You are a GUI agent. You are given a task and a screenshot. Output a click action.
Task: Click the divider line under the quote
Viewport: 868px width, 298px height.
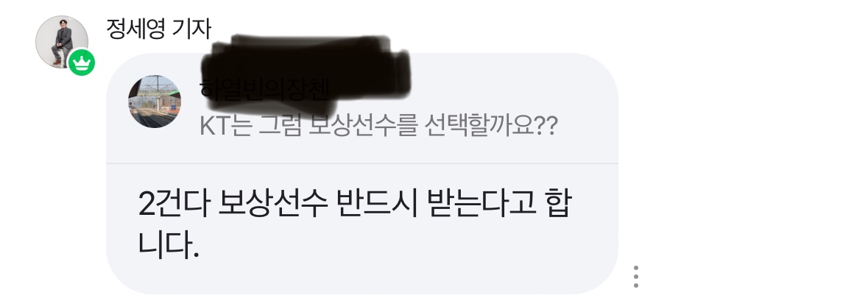point(362,163)
